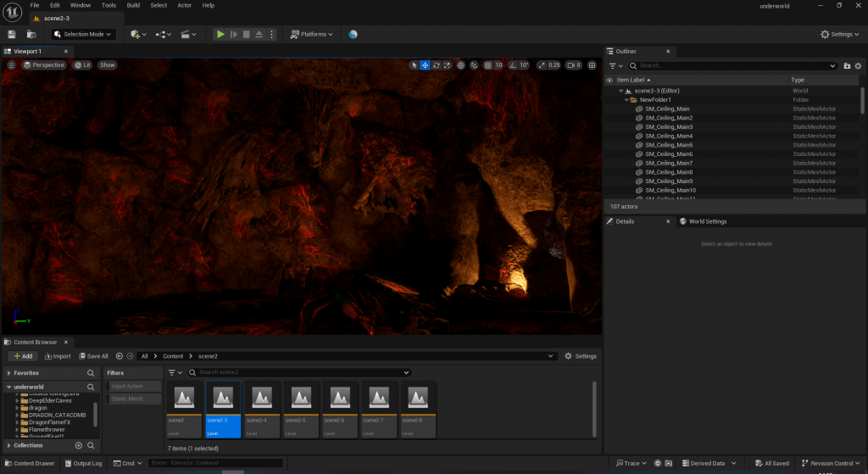Open the Build menu

(x=133, y=5)
